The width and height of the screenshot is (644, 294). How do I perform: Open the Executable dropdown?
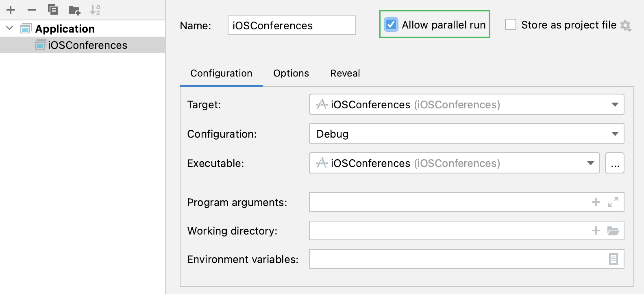tap(454, 163)
